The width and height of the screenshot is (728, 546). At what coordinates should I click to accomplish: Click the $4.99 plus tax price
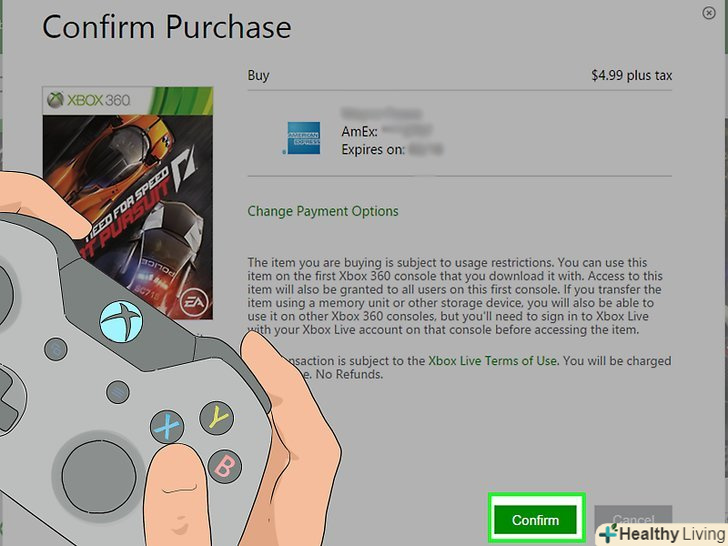(631, 75)
